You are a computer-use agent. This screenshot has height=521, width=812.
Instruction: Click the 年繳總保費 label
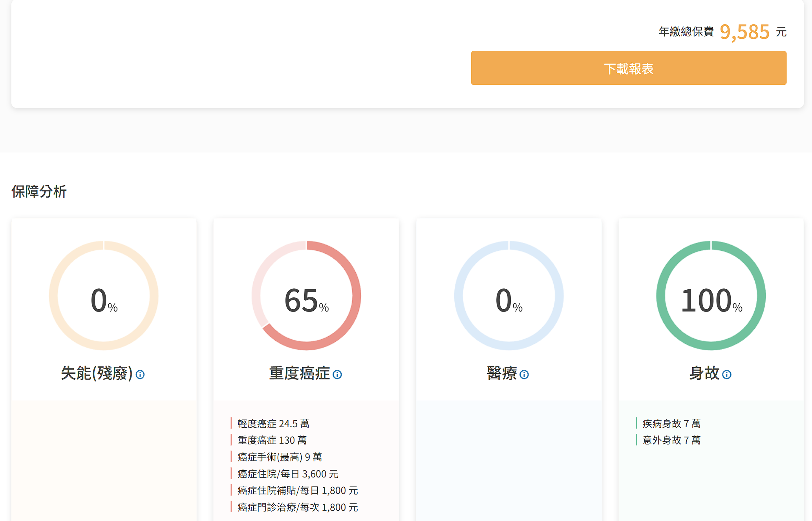pyautogui.click(x=686, y=32)
